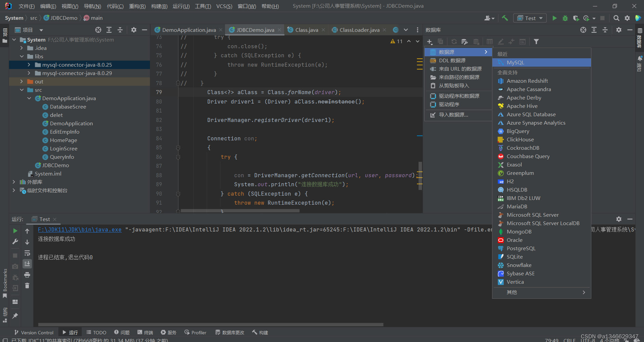Expand mysql-connector-java-8.0.25 folder
Viewport: 644px width, 342px height.
coord(29,65)
